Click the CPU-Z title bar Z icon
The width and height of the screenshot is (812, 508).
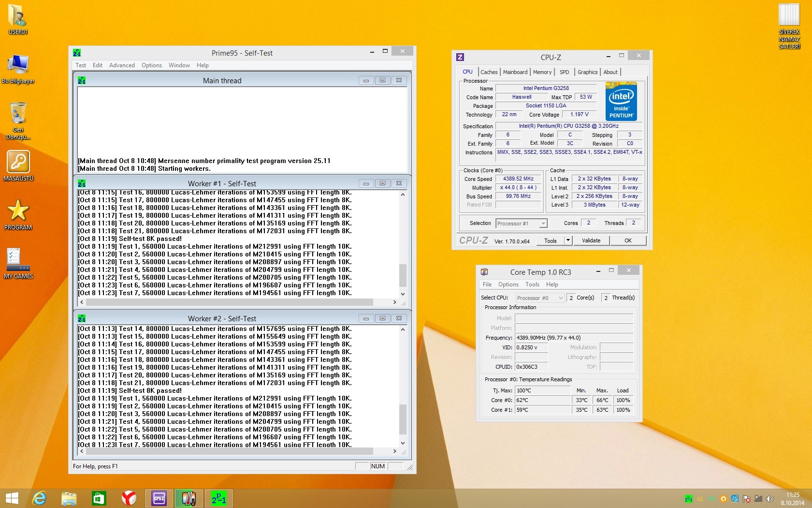click(460, 57)
